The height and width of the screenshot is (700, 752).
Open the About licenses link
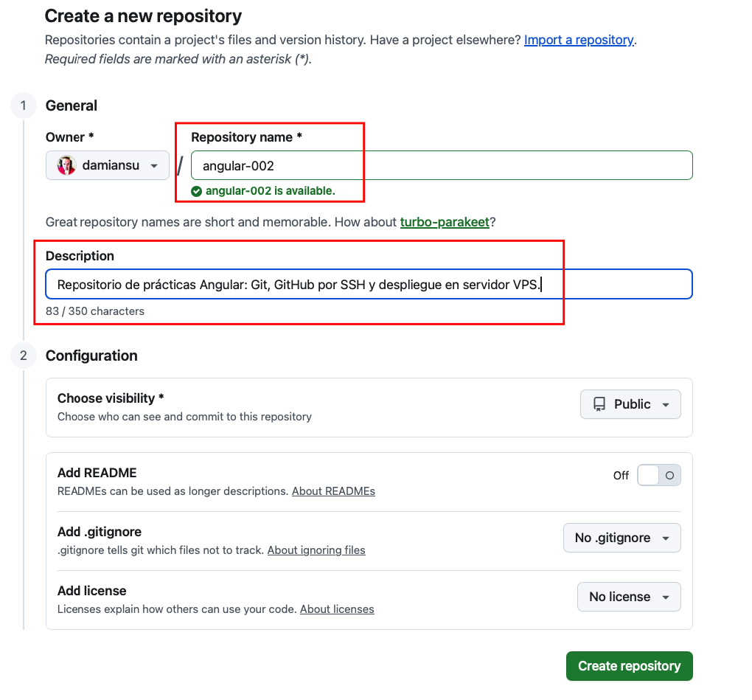337,609
